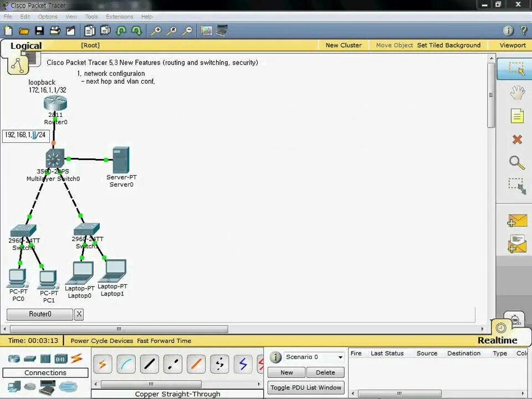
Task: Click Fast Forward Time
Action: pos(164,341)
